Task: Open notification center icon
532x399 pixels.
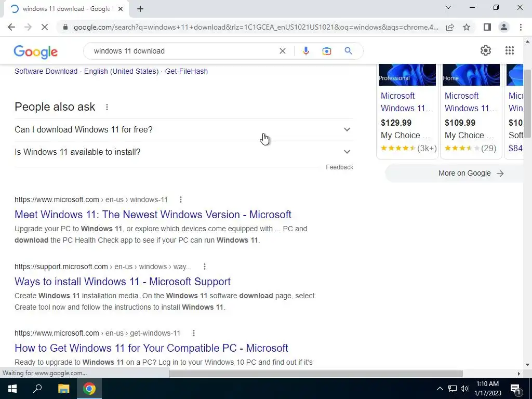Action: point(515,389)
